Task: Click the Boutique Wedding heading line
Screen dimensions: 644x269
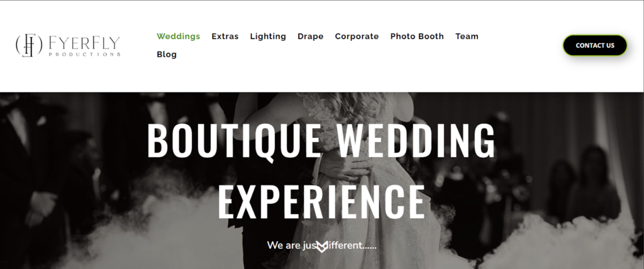Action: tap(321, 140)
